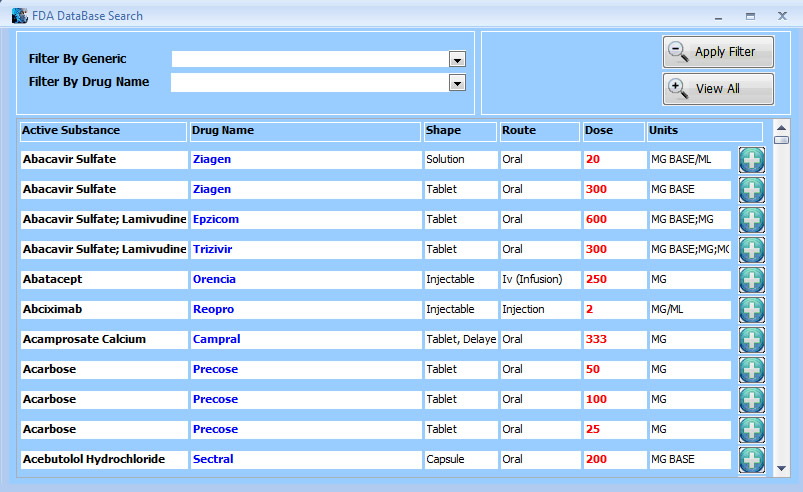Screen dimensions: 803x492
Task: Click the Units column header
Action: pos(705,131)
